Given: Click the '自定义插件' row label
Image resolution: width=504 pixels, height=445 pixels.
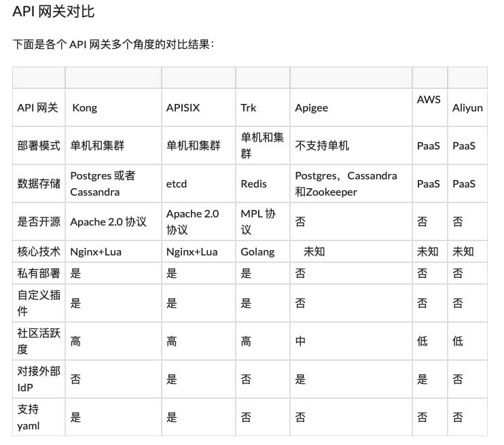Looking at the screenshot, I should pos(39,303).
